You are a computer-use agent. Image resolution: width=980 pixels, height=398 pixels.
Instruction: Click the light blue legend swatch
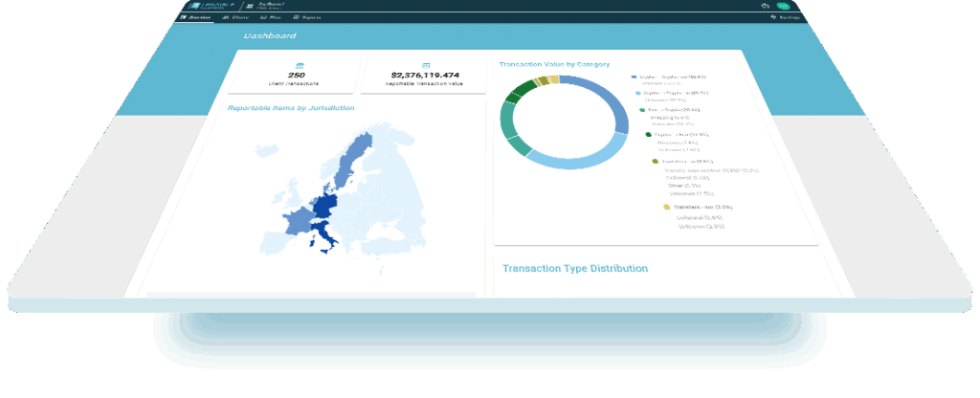637,93
